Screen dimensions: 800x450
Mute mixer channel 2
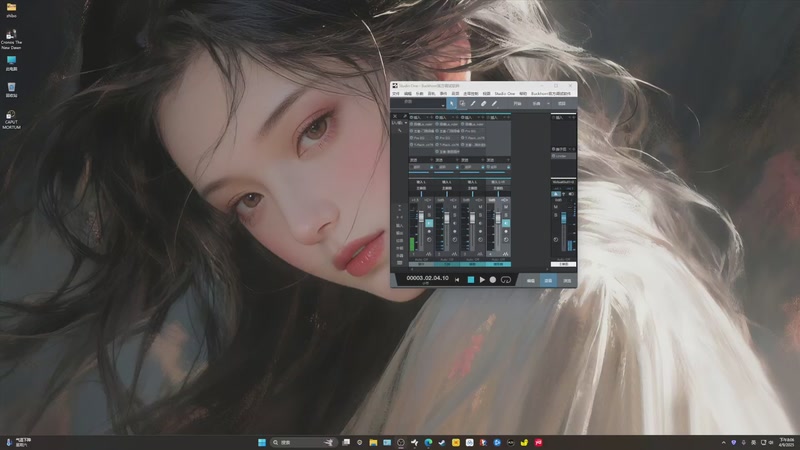coord(455,207)
